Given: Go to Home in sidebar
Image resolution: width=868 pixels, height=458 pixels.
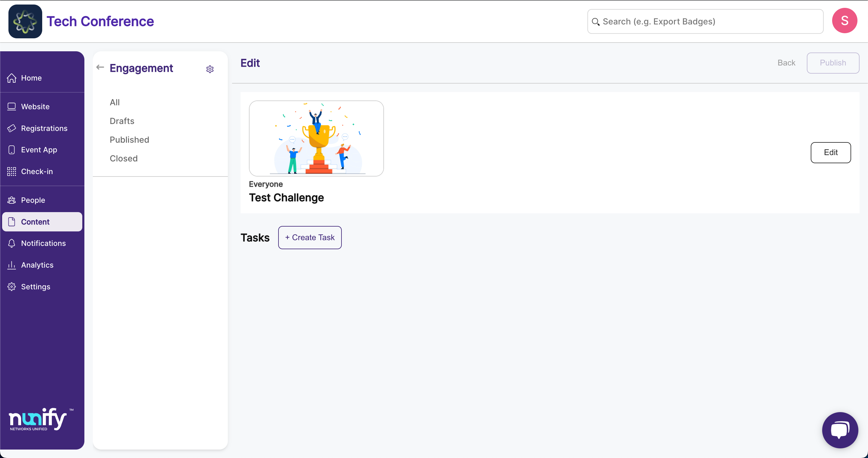Looking at the screenshot, I should tap(31, 78).
